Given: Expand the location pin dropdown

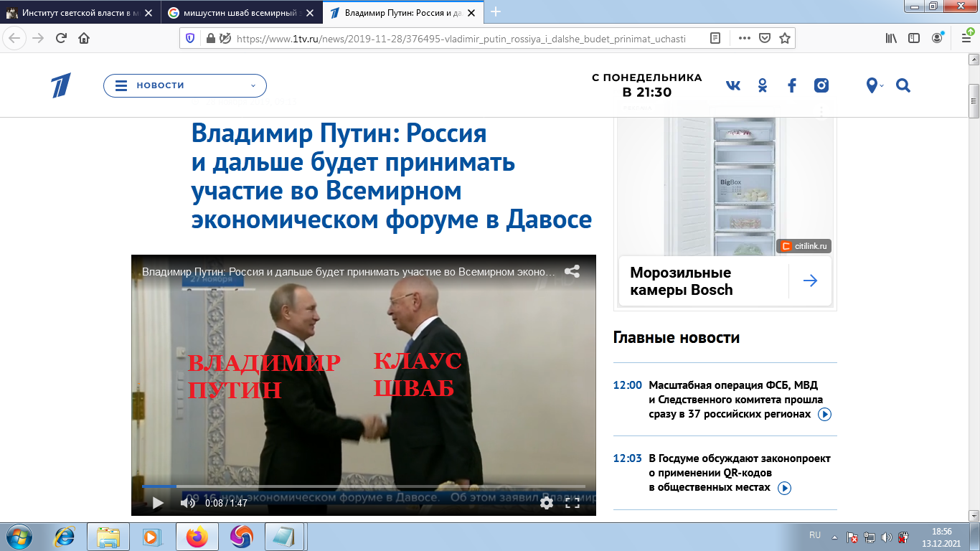Looking at the screenshot, I should tap(875, 85).
